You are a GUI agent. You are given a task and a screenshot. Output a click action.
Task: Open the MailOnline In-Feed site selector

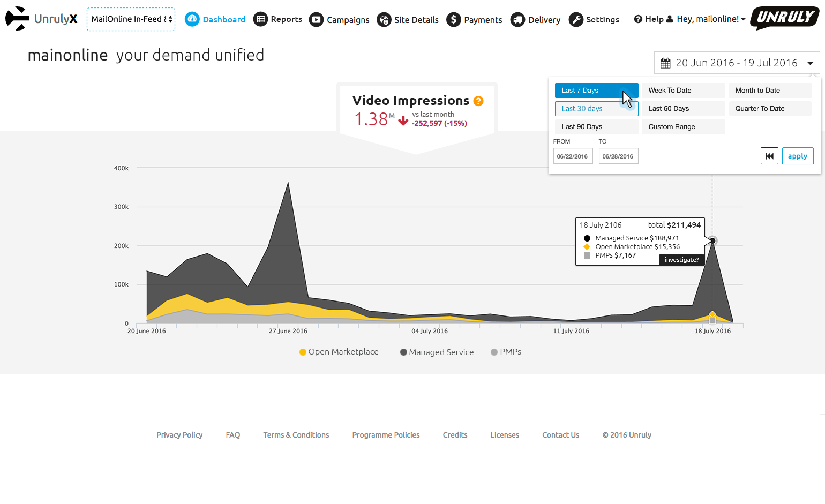131,19
